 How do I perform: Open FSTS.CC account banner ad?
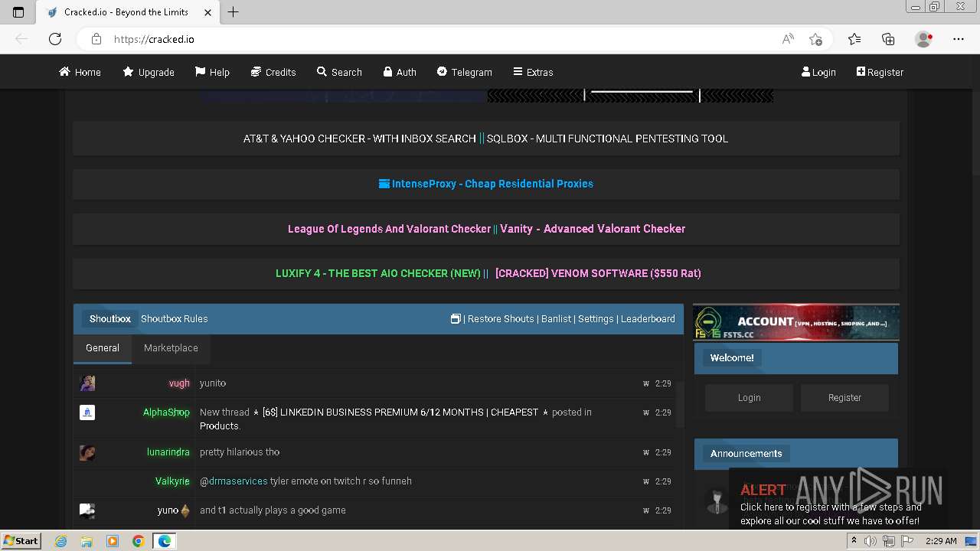(796, 322)
